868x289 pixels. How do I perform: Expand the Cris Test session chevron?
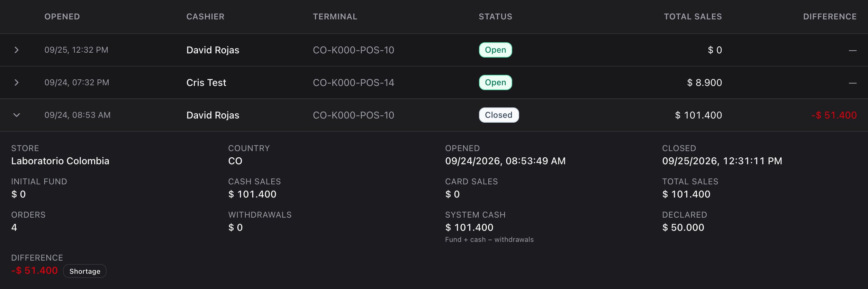point(16,82)
